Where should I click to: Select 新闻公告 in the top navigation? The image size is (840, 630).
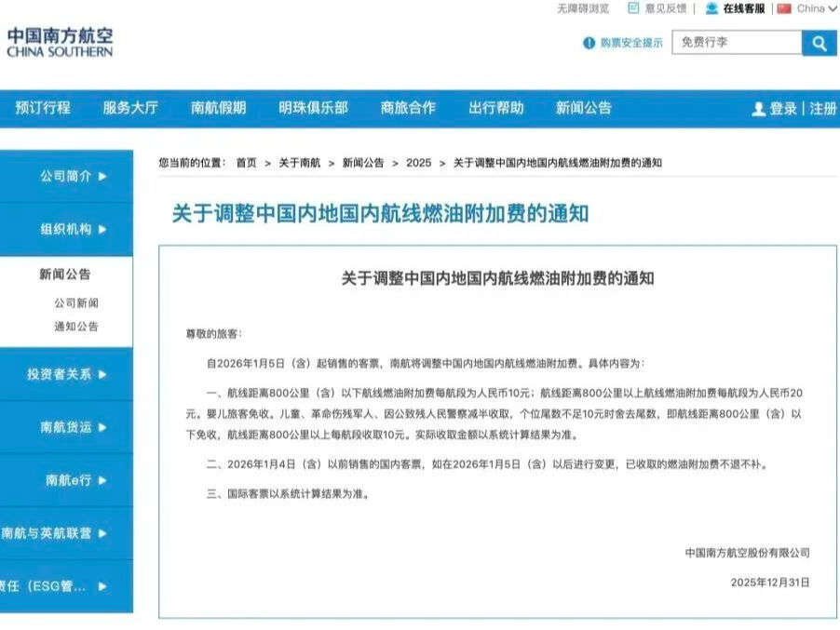pos(584,108)
